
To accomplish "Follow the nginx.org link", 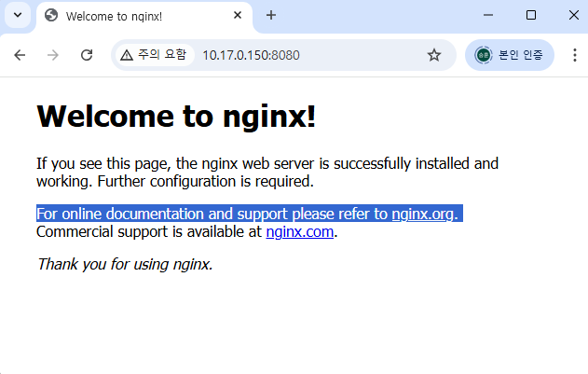I will pos(423,214).
